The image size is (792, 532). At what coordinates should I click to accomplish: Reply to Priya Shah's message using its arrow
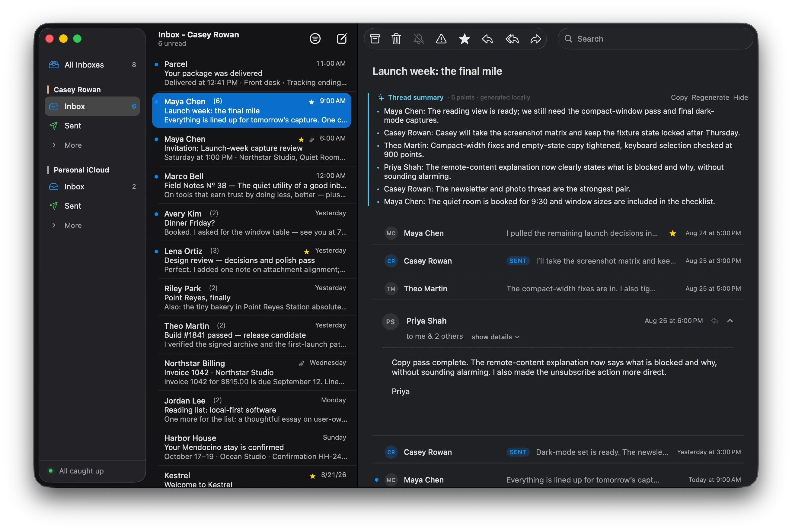pyautogui.click(x=715, y=321)
